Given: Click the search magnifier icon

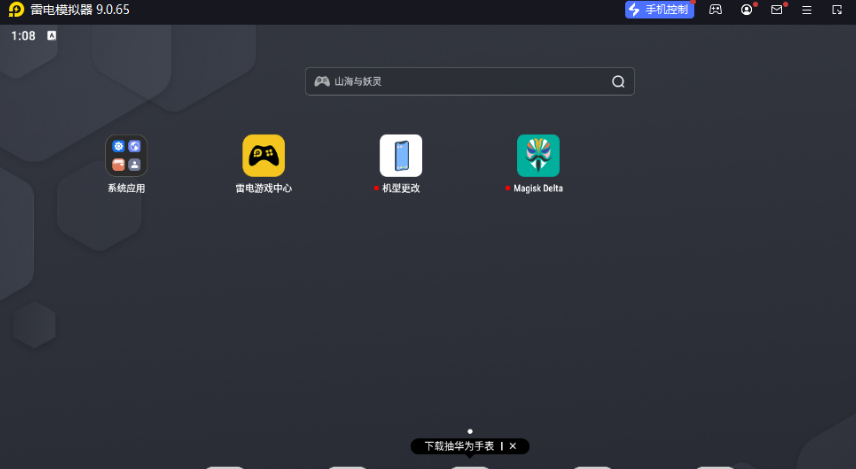Looking at the screenshot, I should pos(618,82).
